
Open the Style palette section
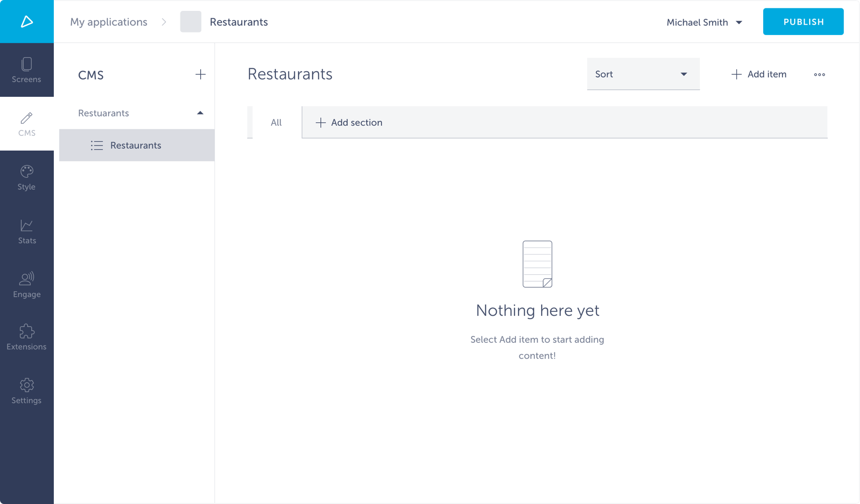coord(27,177)
